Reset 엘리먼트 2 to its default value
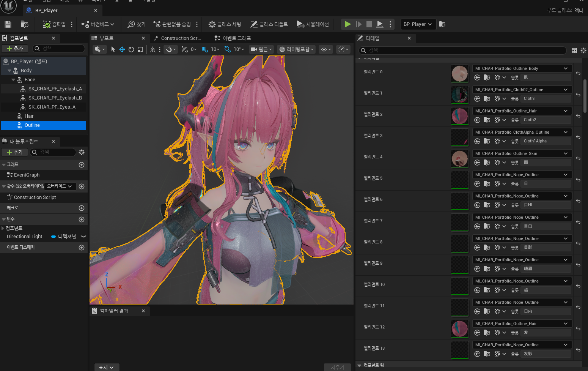 pyautogui.click(x=578, y=116)
